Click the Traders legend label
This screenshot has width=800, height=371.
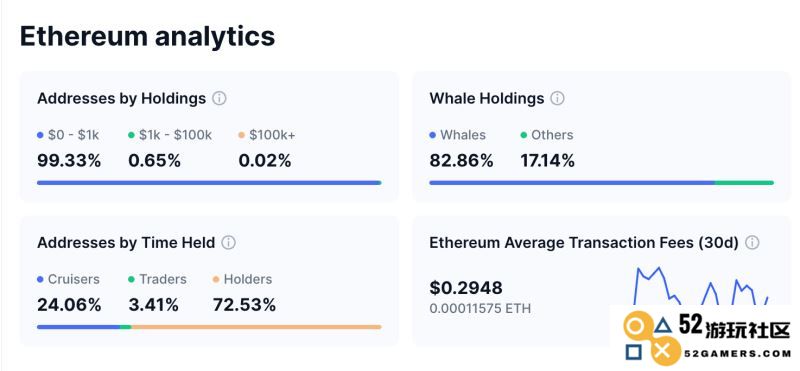click(x=163, y=280)
